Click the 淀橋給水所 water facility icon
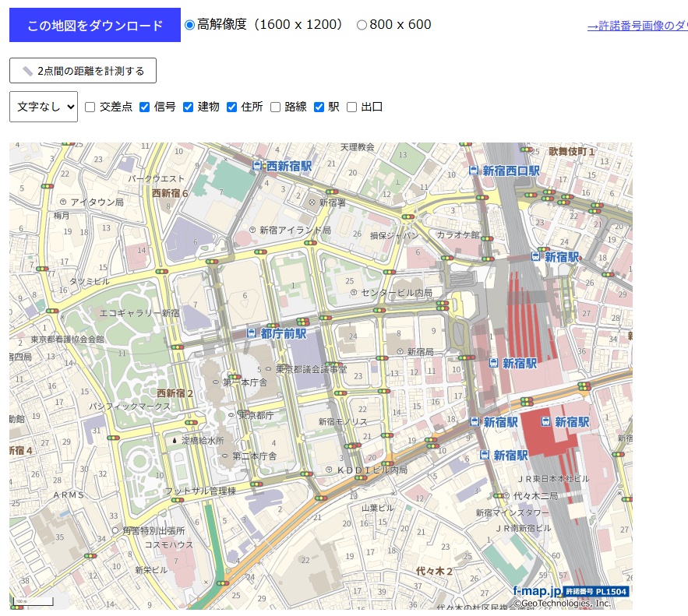 [175, 440]
